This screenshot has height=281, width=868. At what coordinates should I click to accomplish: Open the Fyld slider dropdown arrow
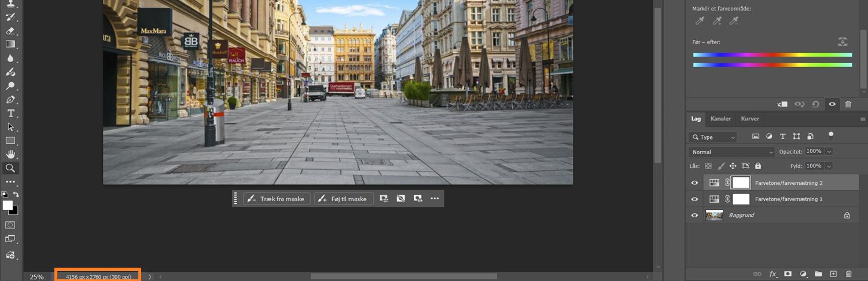829,166
